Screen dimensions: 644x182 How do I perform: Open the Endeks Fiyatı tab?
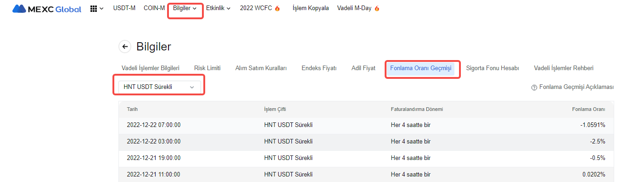pos(319,68)
